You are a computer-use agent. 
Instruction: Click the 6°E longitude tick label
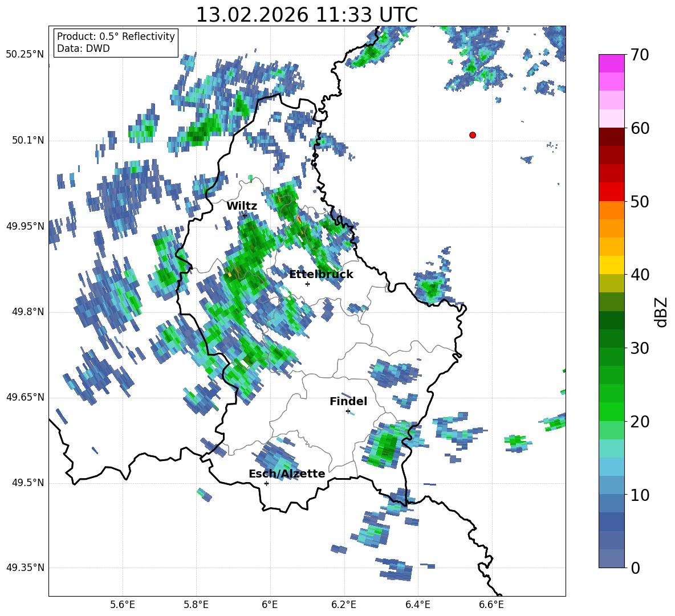(270, 605)
